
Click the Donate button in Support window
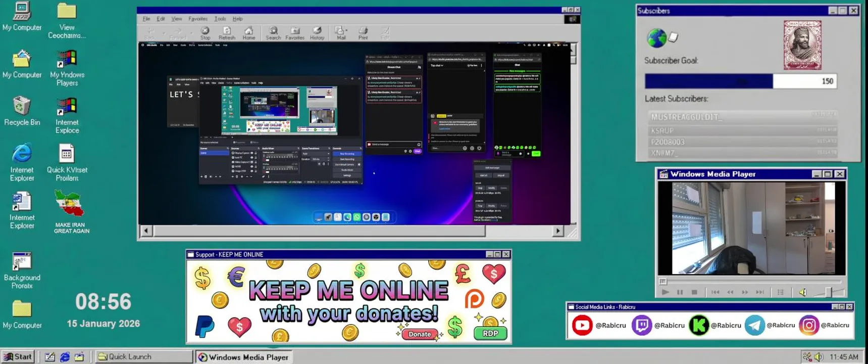[x=420, y=334]
